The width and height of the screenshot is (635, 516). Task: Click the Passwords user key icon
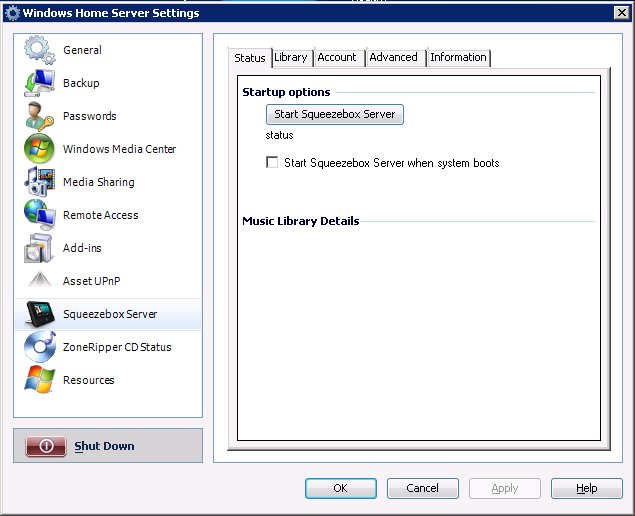[39, 116]
